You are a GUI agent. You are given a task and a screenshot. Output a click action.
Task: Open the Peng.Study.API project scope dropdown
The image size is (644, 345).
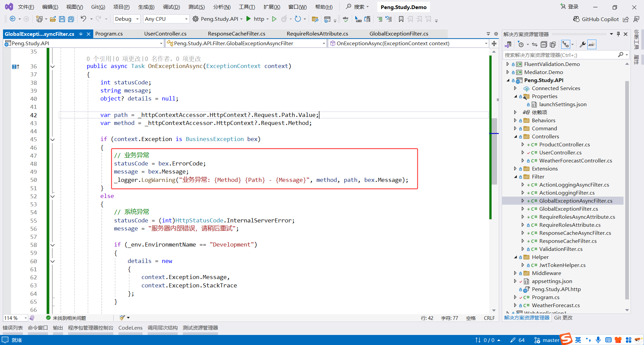click(x=84, y=44)
